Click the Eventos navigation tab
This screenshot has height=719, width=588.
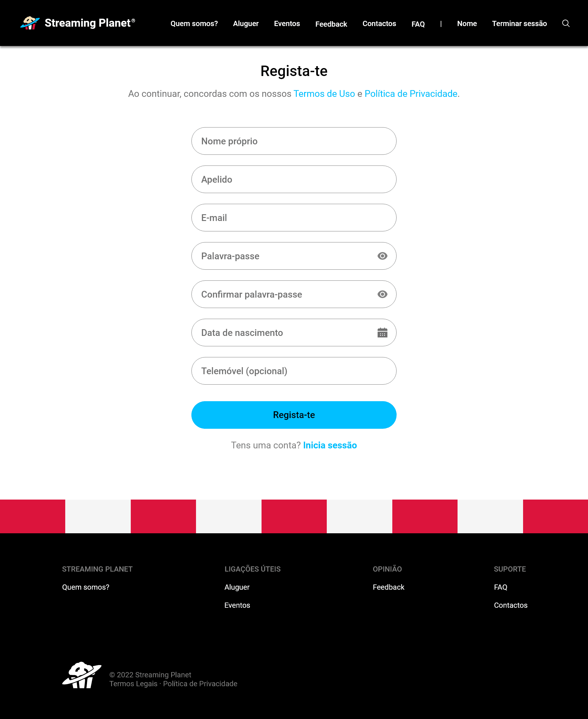[x=287, y=23]
